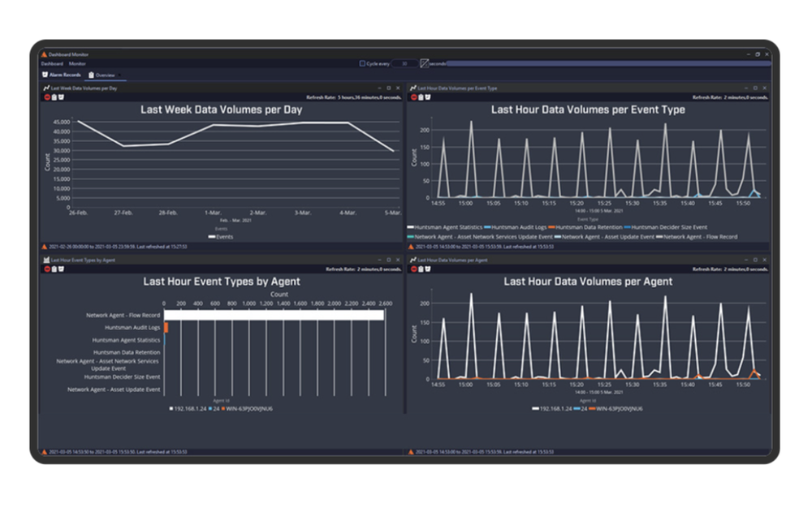The image size is (812, 508).
Task: Click the orange Huntsman Audit Logs bar
Action: coord(166,328)
